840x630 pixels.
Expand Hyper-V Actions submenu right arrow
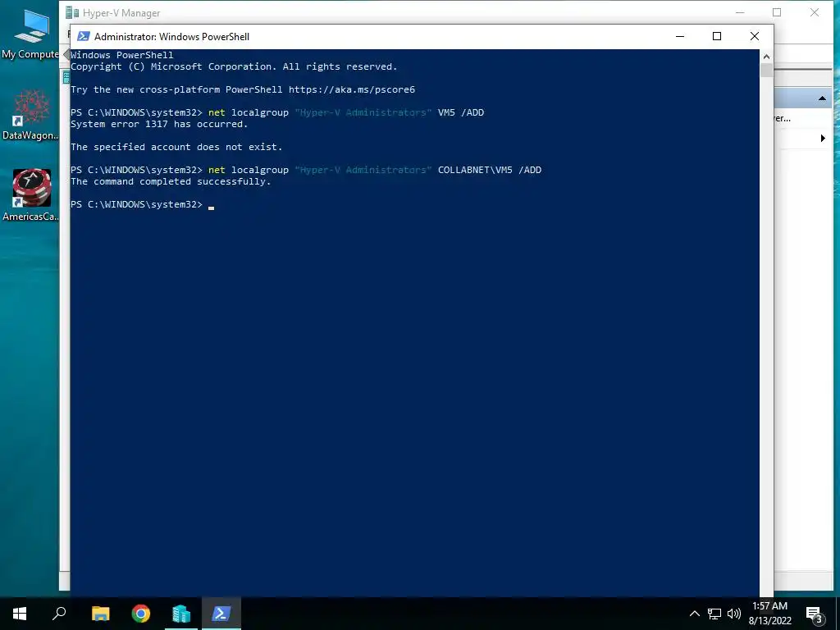pyautogui.click(x=823, y=138)
